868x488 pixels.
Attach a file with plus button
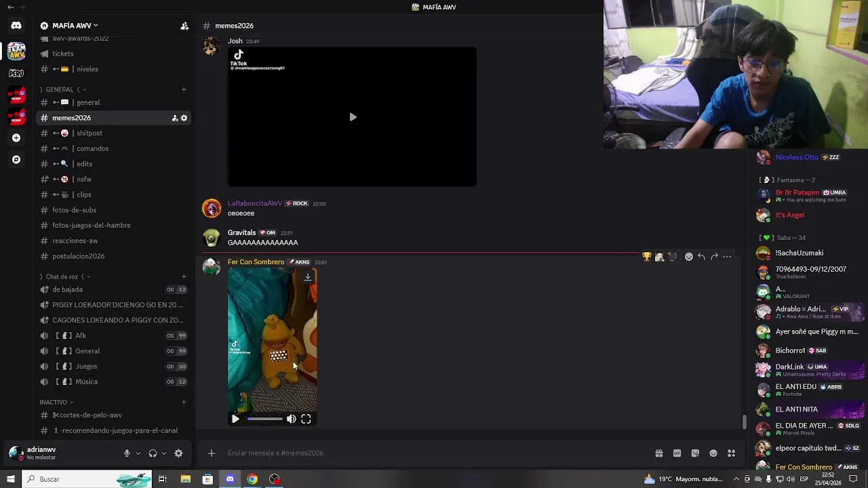[x=212, y=453]
